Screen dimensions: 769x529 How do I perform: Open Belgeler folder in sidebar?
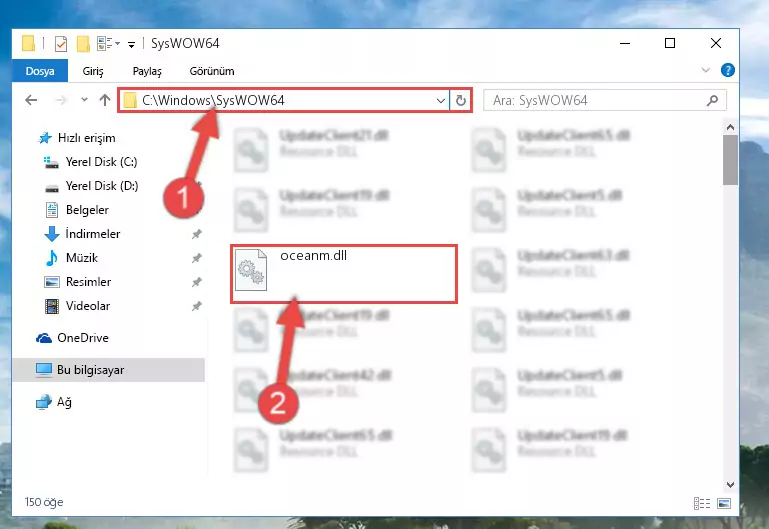[77, 210]
